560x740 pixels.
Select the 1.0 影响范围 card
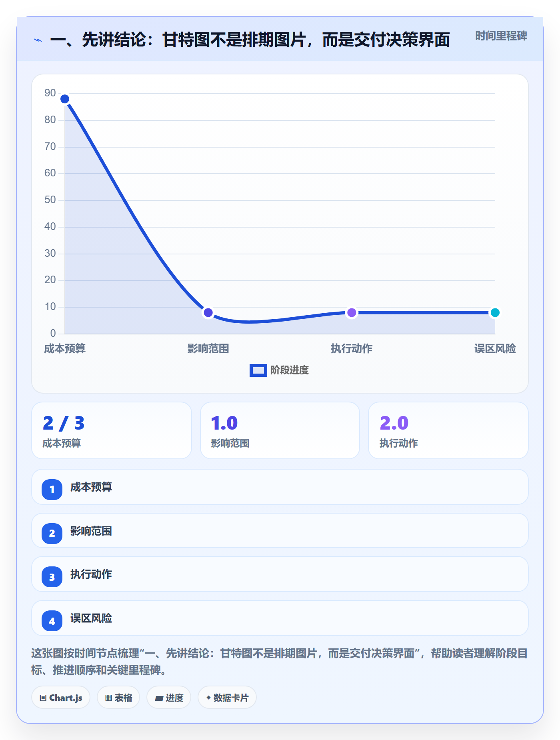(280, 430)
